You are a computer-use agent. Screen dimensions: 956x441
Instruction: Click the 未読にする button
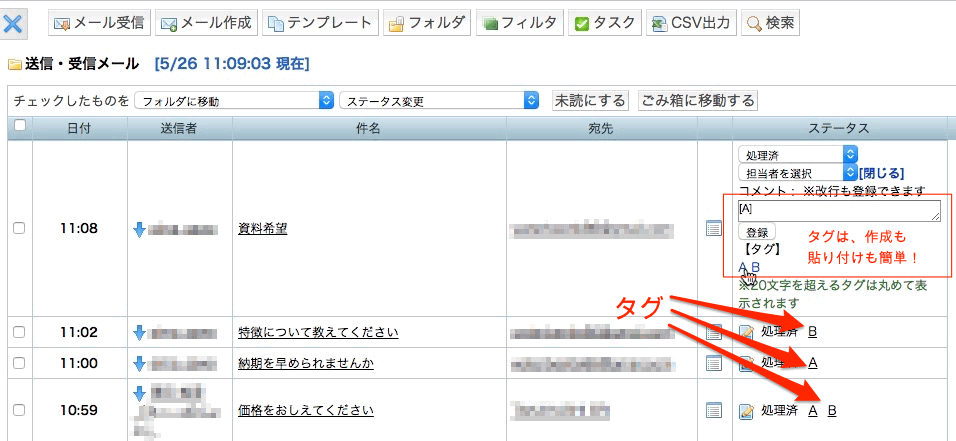pos(590,101)
